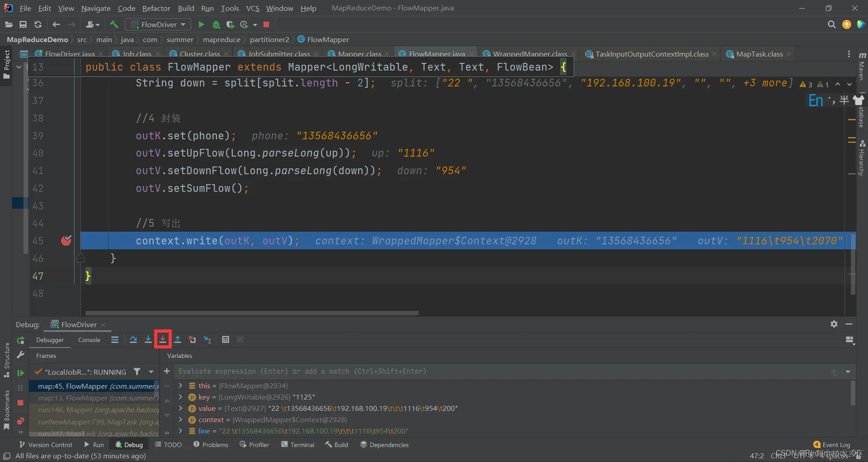
Task: Open the VCS menu
Action: (253, 8)
